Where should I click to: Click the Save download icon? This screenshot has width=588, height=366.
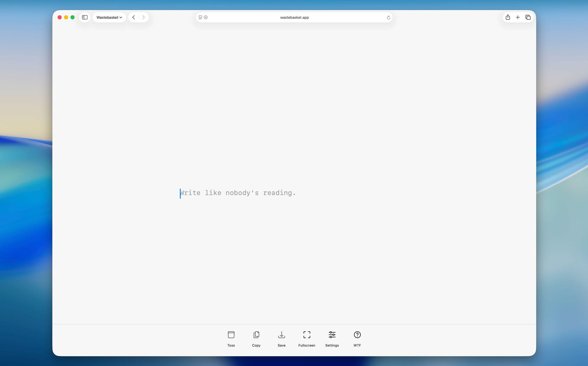pyautogui.click(x=281, y=335)
